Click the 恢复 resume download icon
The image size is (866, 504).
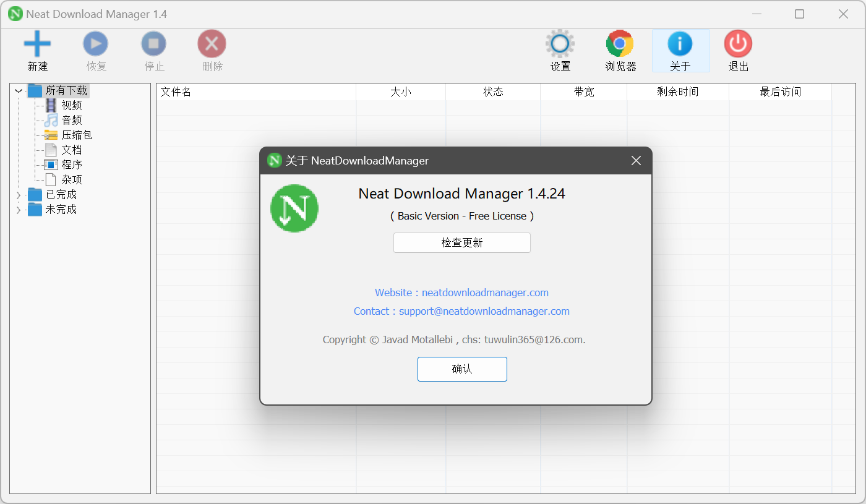coord(95,43)
